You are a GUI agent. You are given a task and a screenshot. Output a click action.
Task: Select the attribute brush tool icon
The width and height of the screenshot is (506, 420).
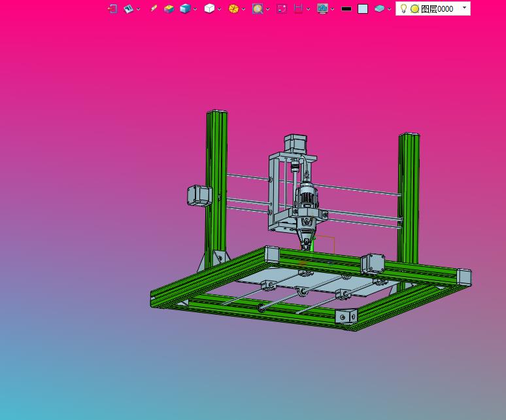click(x=154, y=9)
